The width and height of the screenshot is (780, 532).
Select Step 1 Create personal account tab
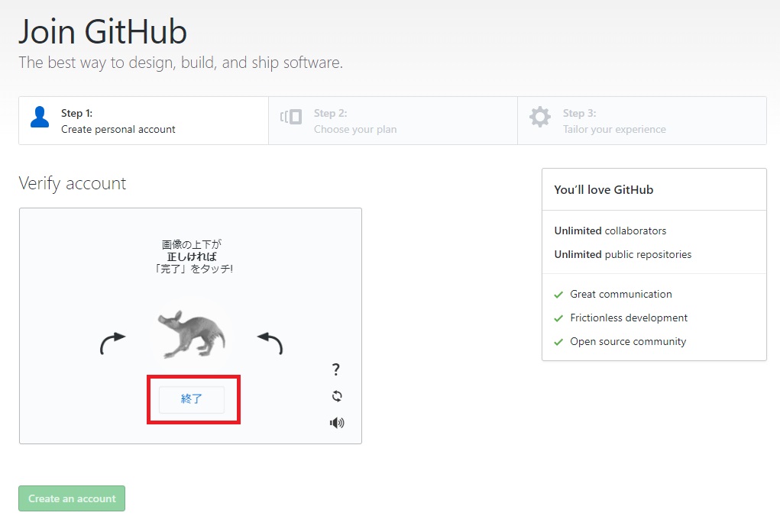pyautogui.click(x=144, y=121)
